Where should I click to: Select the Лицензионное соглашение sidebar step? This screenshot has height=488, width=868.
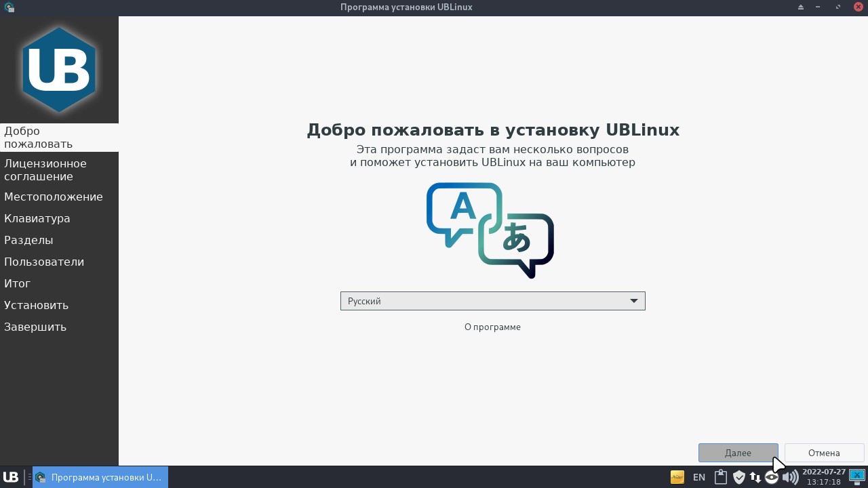[x=59, y=170]
